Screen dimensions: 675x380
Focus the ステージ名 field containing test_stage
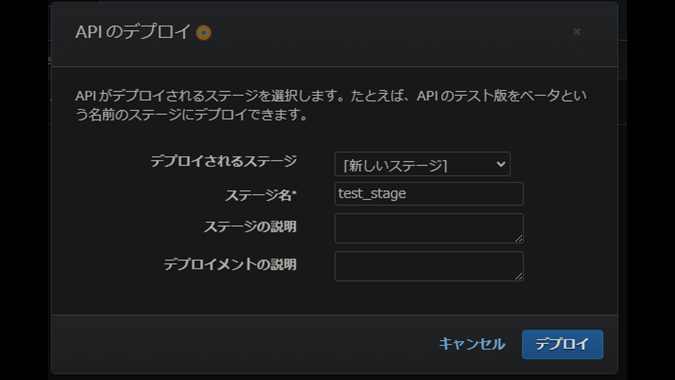[429, 194]
